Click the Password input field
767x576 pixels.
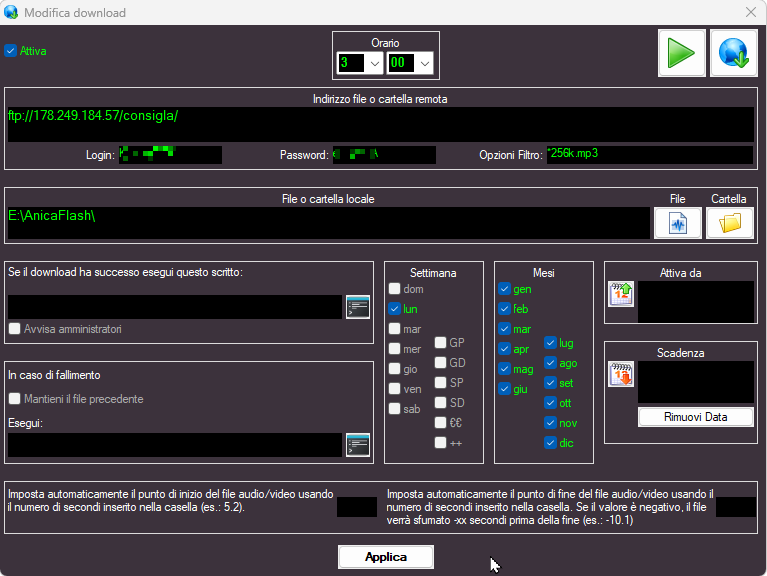click(x=384, y=155)
